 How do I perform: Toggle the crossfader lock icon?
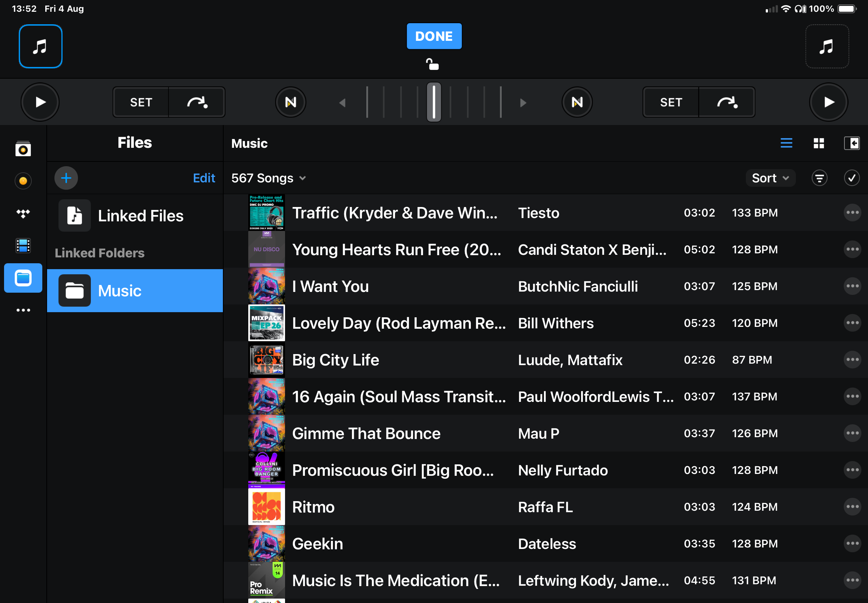433,65
